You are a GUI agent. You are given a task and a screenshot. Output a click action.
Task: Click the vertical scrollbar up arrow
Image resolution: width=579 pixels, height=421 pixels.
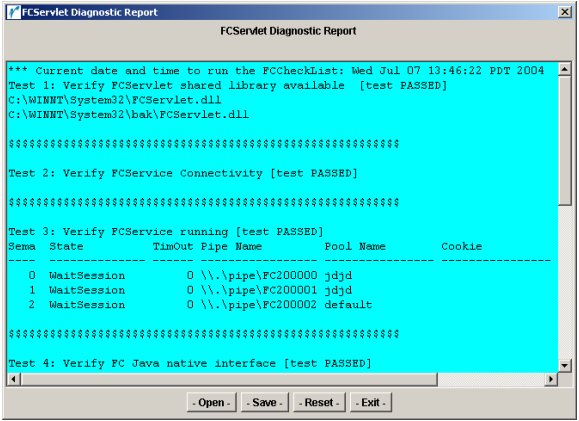coord(565,69)
